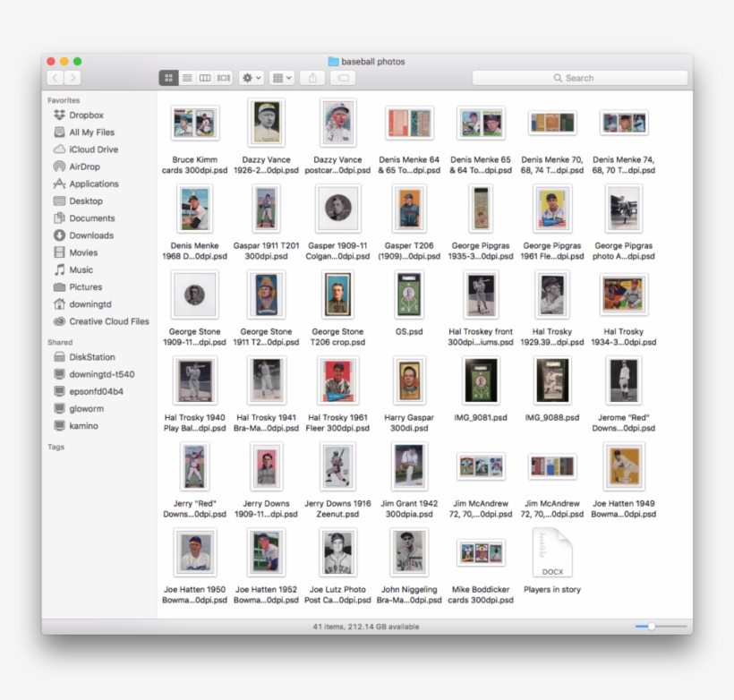This screenshot has height=700, width=734.
Task: Click the back navigation arrow
Action: 54,79
